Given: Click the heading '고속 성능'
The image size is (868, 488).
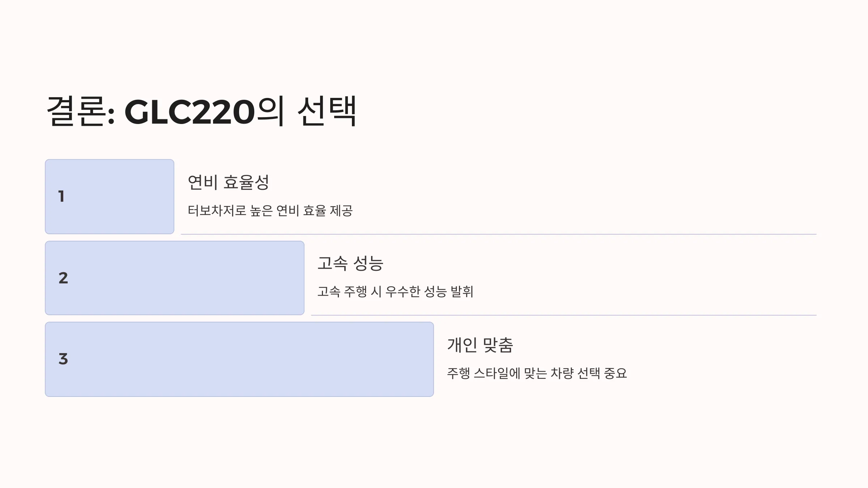Looking at the screenshot, I should (350, 263).
